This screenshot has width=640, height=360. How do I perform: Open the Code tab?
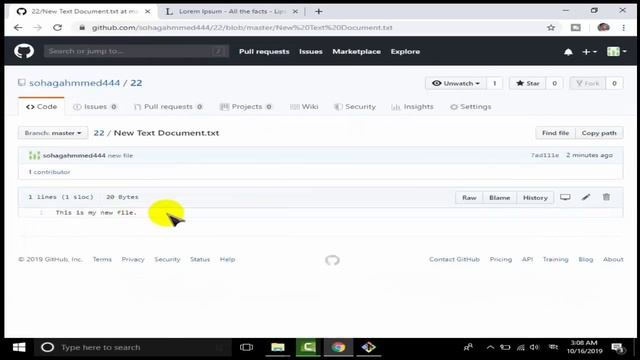pos(41,107)
